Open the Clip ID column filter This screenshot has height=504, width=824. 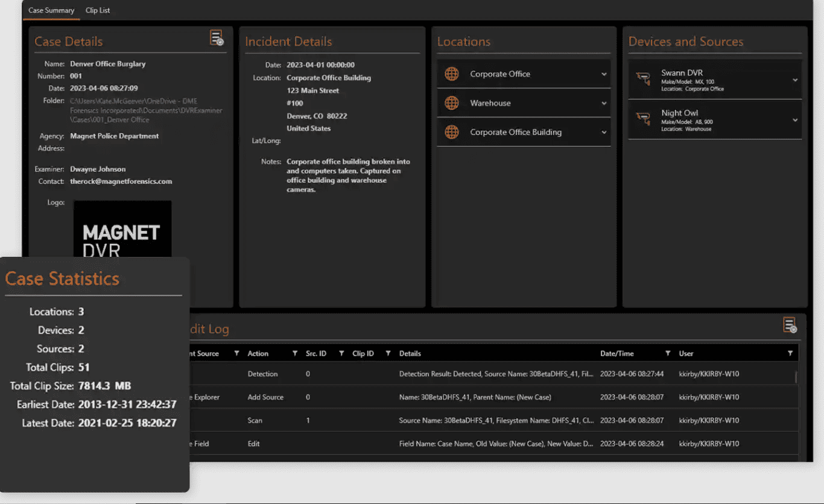[x=388, y=353]
